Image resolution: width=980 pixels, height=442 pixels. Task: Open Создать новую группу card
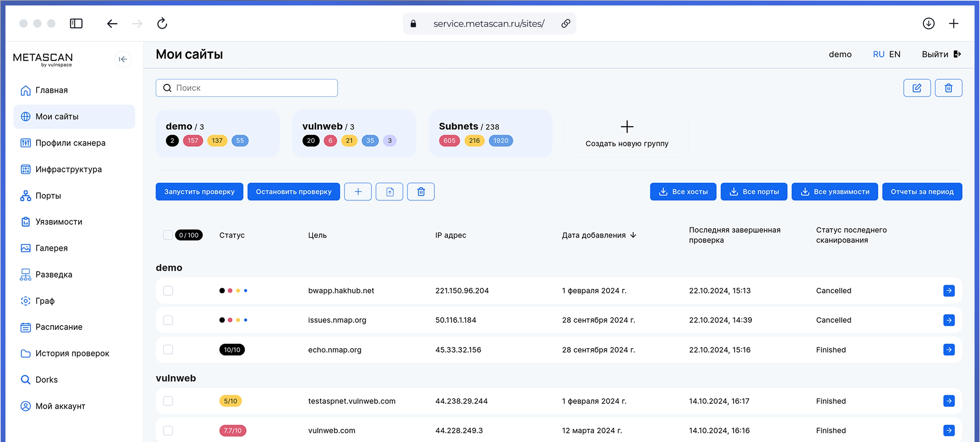[627, 133]
